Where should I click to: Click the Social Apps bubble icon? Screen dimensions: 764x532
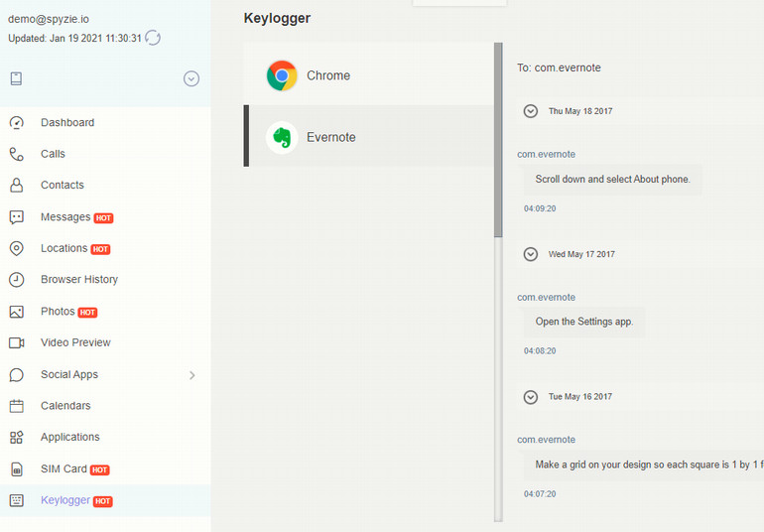pyautogui.click(x=17, y=374)
